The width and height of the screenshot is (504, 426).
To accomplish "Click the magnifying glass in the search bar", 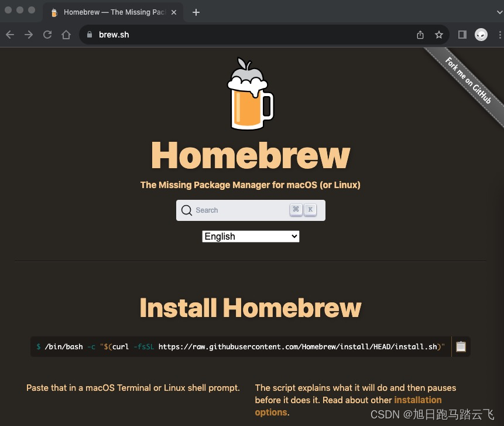I will coord(186,210).
